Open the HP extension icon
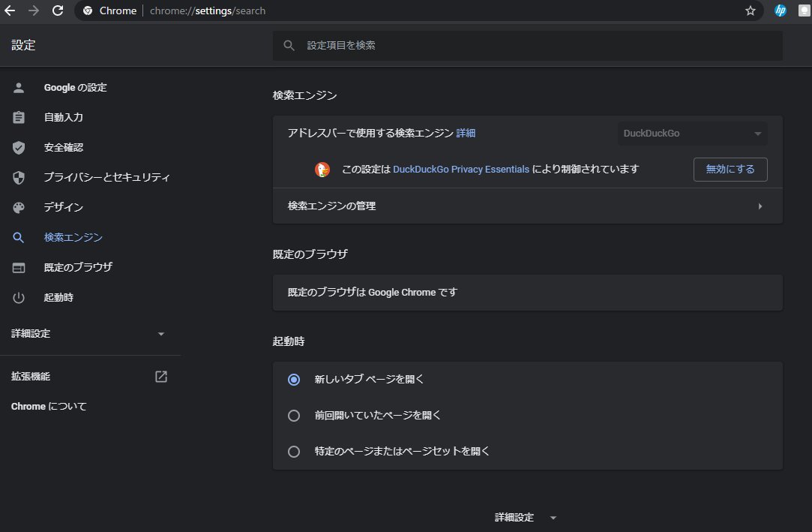 780,11
